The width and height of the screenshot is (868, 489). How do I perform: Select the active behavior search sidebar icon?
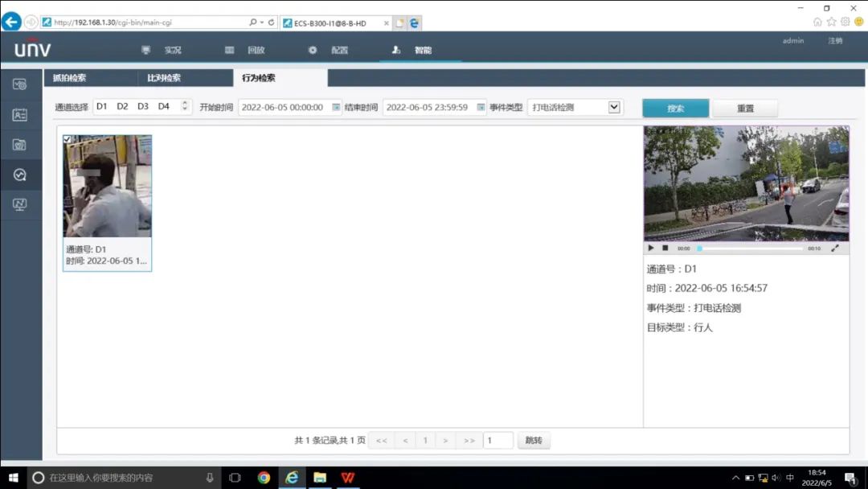coord(20,175)
